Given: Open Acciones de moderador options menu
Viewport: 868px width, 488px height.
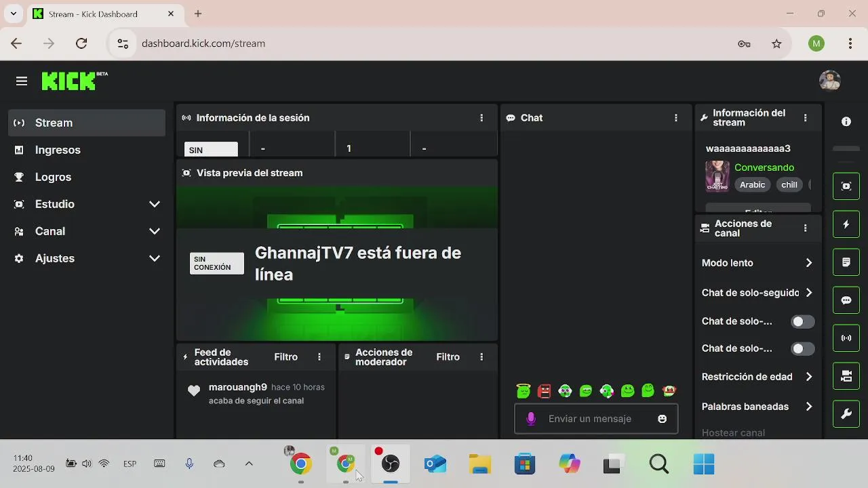Looking at the screenshot, I should coord(481,357).
